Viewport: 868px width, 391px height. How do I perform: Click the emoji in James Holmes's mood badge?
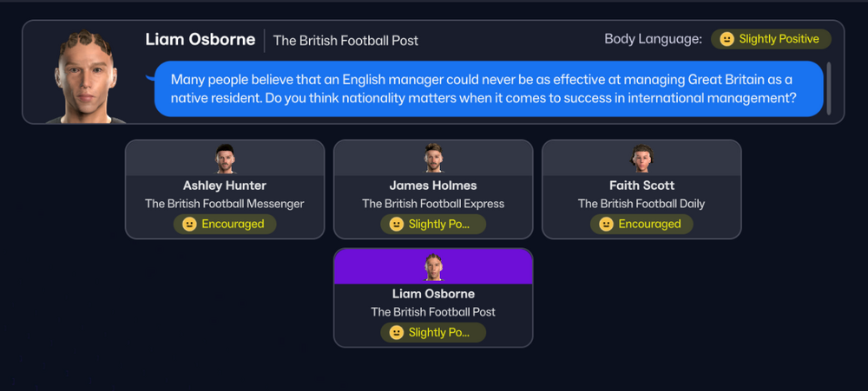pyautogui.click(x=397, y=224)
